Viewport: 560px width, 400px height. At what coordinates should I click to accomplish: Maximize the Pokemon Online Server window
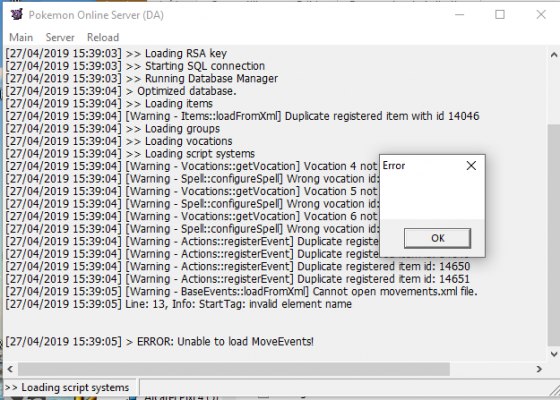(500, 15)
